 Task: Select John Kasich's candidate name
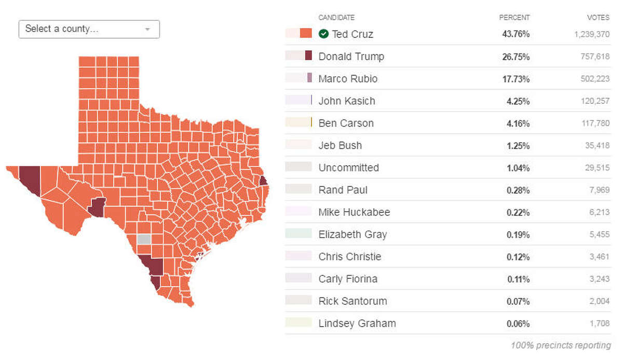click(x=347, y=101)
